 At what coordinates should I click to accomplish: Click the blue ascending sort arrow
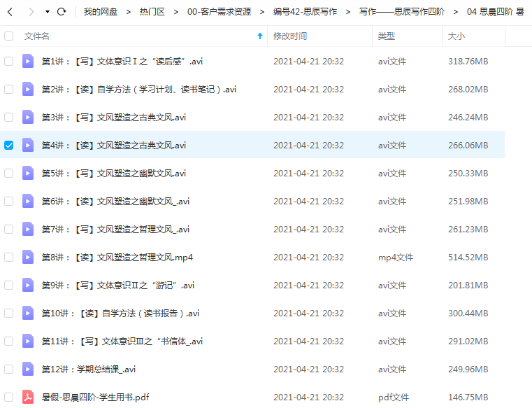pyautogui.click(x=260, y=36)
